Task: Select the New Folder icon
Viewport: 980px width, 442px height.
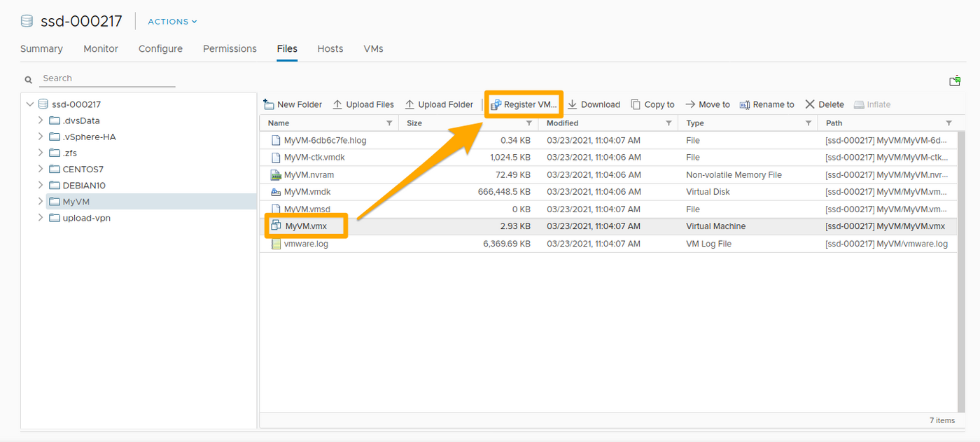Action: coord(269,104)
